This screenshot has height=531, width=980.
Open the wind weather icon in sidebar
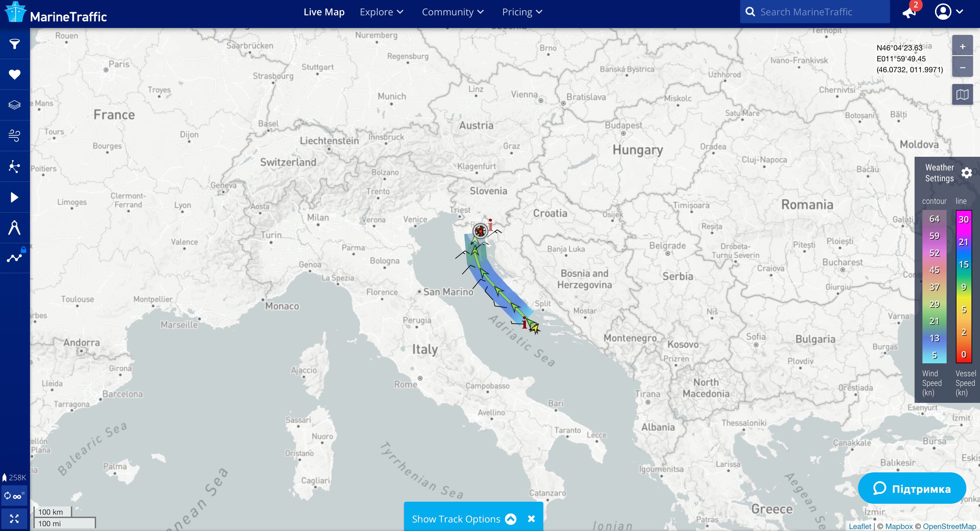(14, 136)
